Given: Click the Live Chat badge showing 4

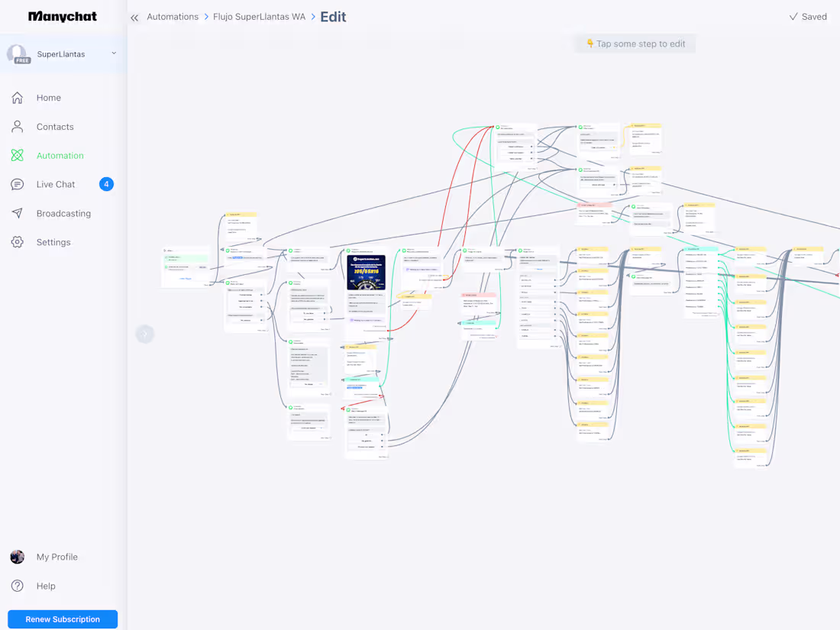Looking at the screenshot, I should 106,184.
